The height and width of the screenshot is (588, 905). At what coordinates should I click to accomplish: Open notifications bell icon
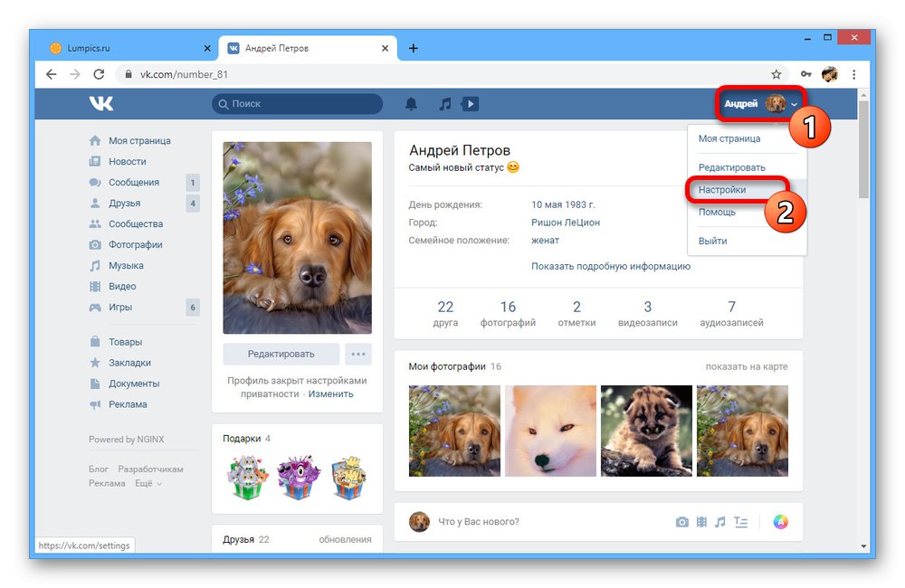[411, 104]
